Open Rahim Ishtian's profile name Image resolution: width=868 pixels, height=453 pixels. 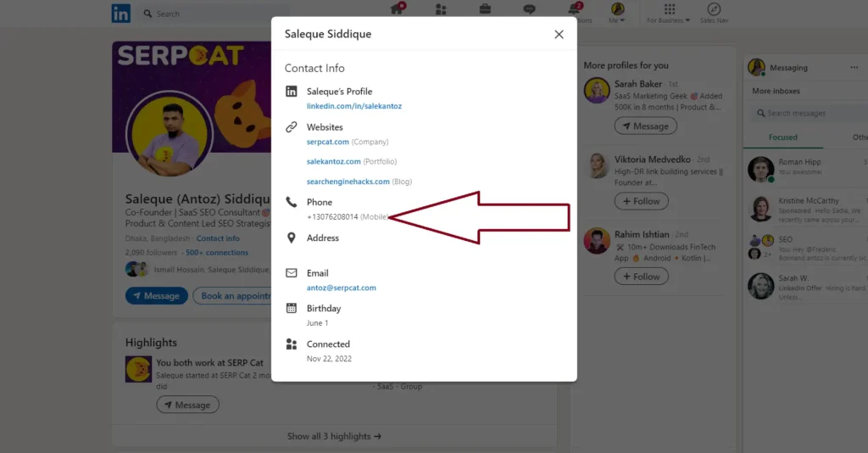click(x=643, y=235)
